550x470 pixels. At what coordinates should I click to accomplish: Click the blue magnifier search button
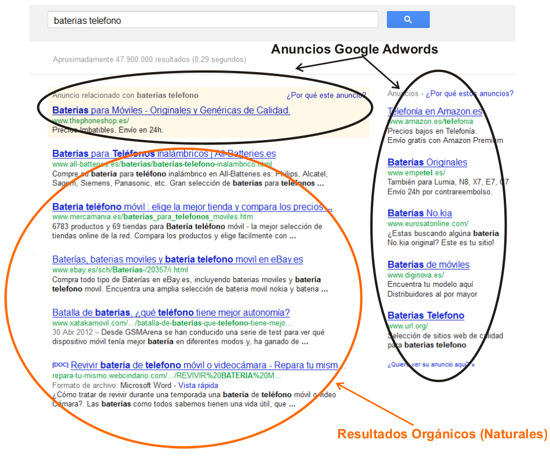tap(408, 19)
